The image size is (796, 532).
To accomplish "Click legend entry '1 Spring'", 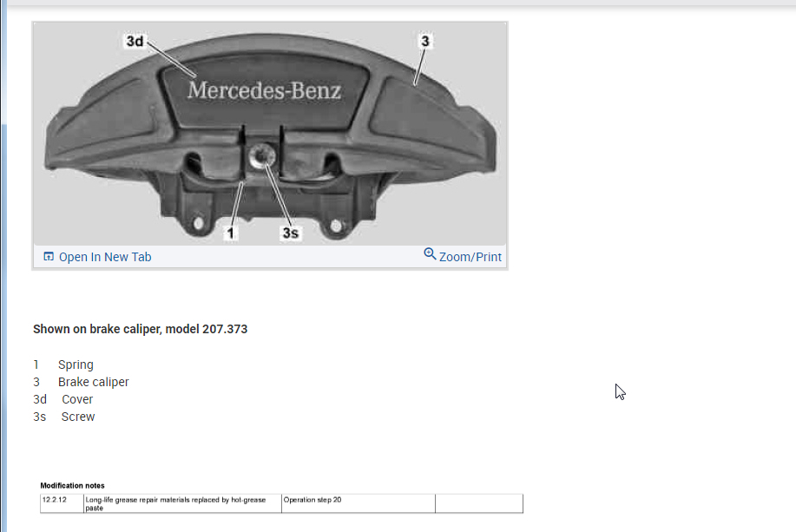I will click(63, 365).
